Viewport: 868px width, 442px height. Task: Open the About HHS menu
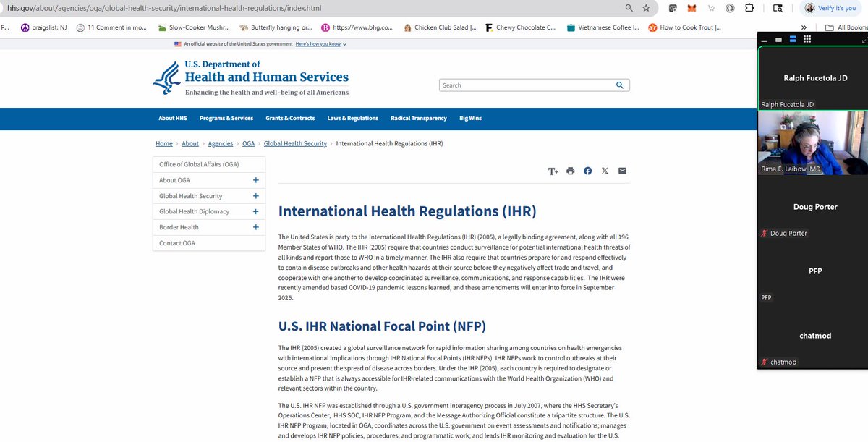(x=173, y=118)
